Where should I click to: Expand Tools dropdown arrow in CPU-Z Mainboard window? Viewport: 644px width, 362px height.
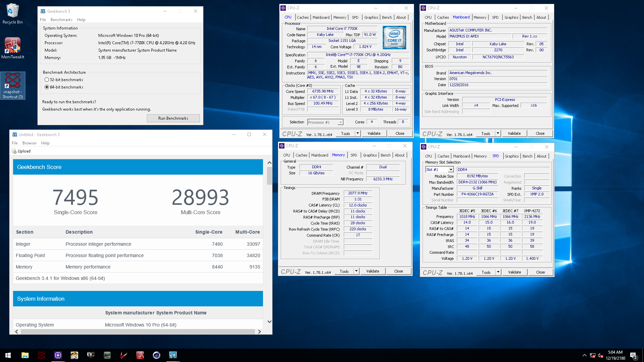coord(498,133)
